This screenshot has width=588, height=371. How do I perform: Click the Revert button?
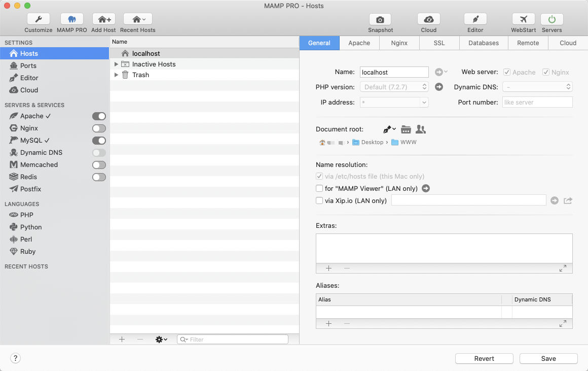[x=484, y=359]
